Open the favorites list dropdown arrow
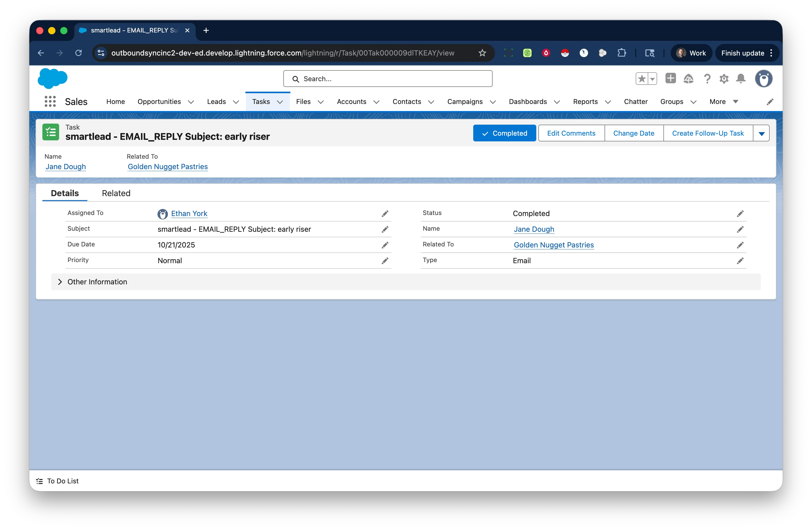Image resolution: width=812 pixels, height=530 pixels. click(x=653, y=79)
